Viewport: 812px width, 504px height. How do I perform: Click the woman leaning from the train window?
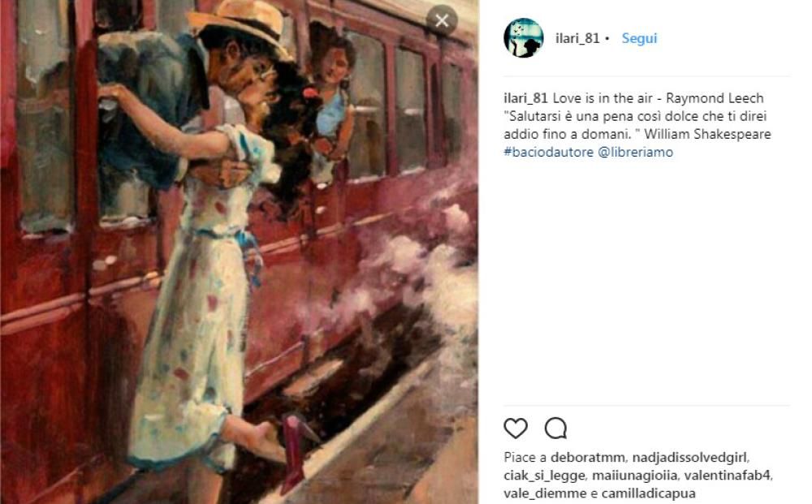335,97
